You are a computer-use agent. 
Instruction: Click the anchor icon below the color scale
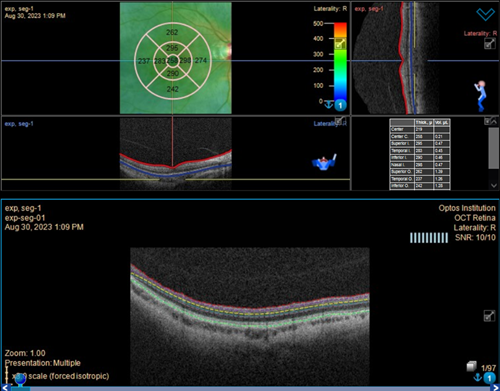(329, 105)
